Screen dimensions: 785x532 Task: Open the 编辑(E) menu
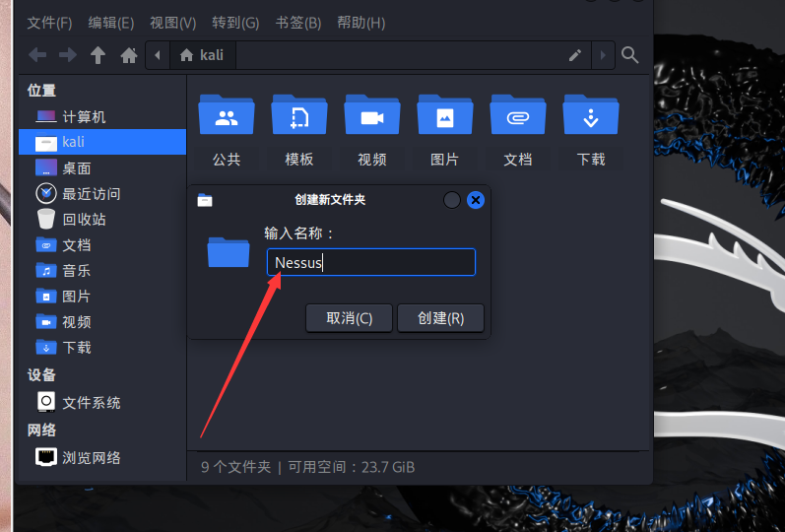[x=111, y=23]
